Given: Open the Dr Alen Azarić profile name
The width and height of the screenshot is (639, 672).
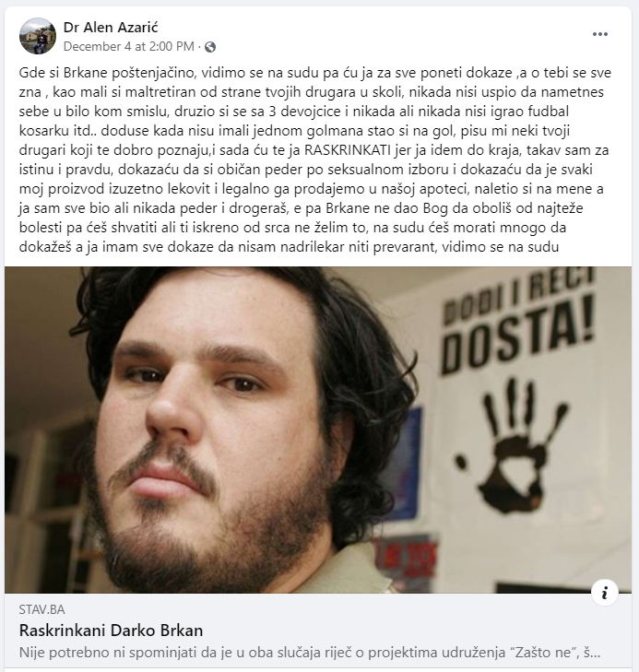Looking at the screenshot, I should tap(111, 28).
